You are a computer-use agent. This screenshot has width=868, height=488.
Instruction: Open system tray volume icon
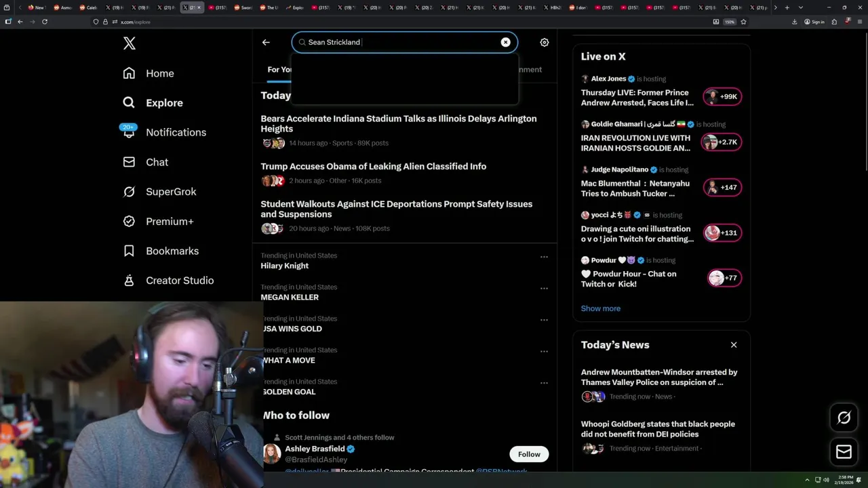(826, 480)
